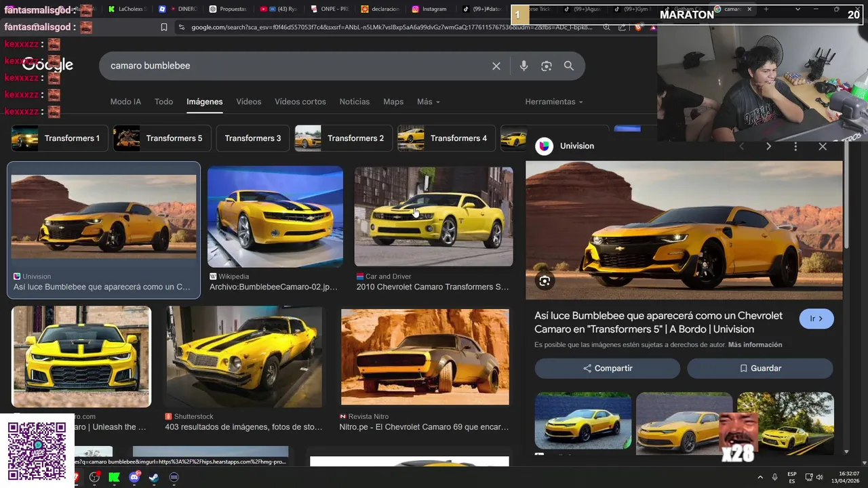This screenshot has width=868, height=488.
Task: Filter by the Transformers 2 chip
Action: 343,138
